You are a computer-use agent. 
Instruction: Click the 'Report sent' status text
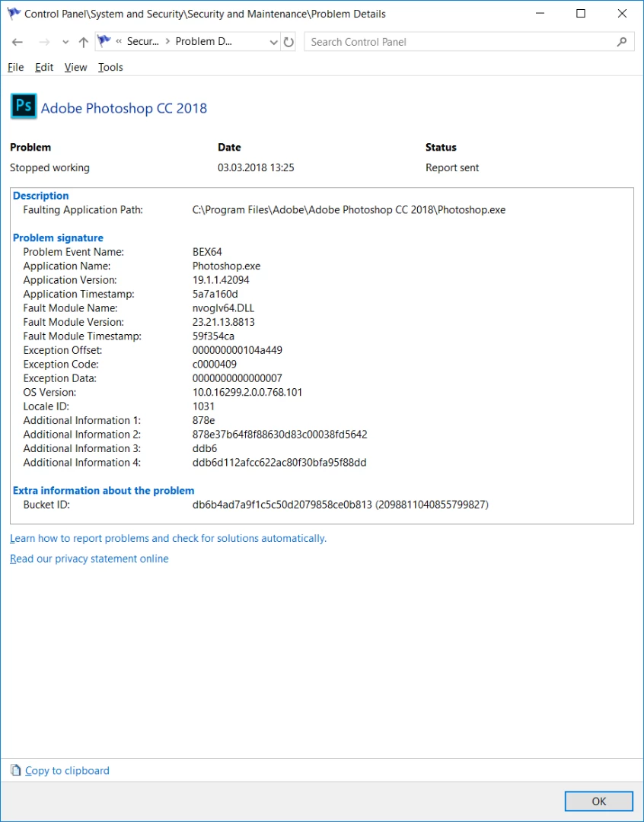[x=452, y=167]
